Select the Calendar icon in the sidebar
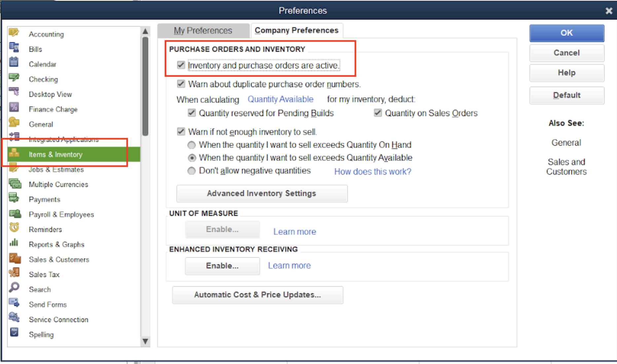Image resolution: width=617 pixels, height=364 pixels. (14, 63)
